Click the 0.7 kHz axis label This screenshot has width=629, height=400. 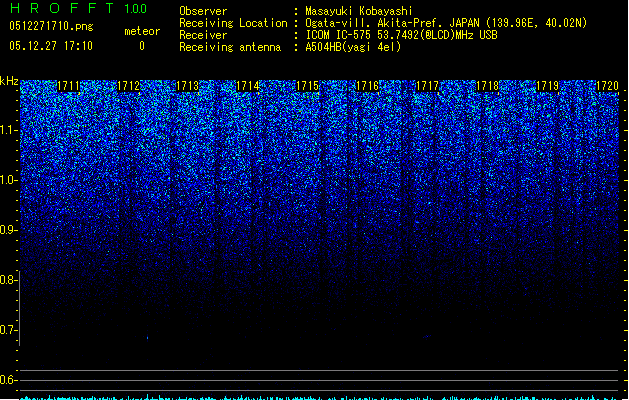[x=8, y=330]
